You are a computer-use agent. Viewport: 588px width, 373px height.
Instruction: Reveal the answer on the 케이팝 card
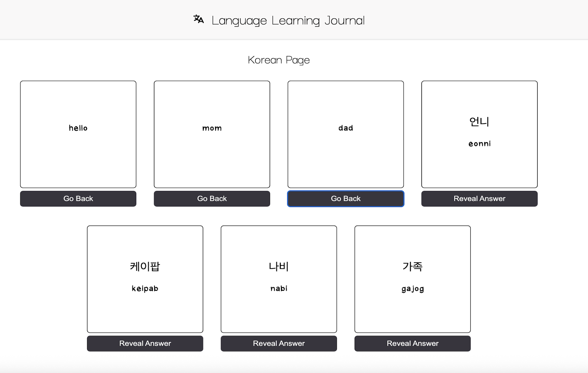(145, 343)
